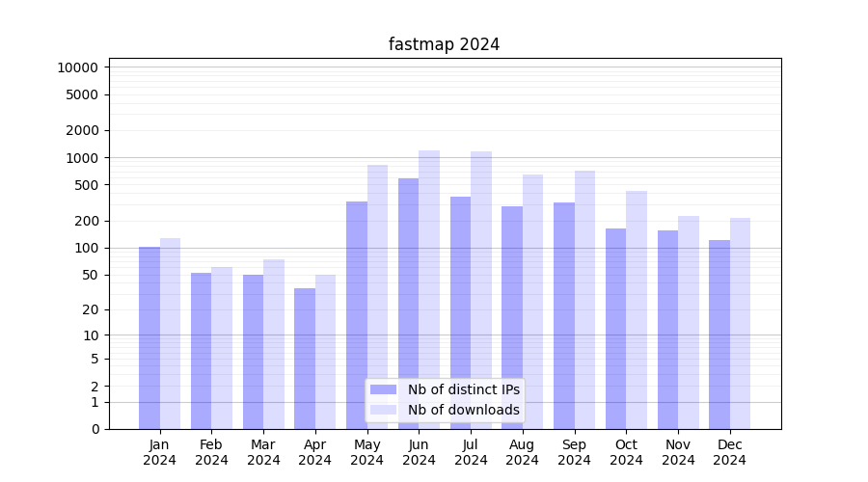Click the Jan 2024 distinct IPs bar
868x482 pixels.
click(x=149, y=337)
